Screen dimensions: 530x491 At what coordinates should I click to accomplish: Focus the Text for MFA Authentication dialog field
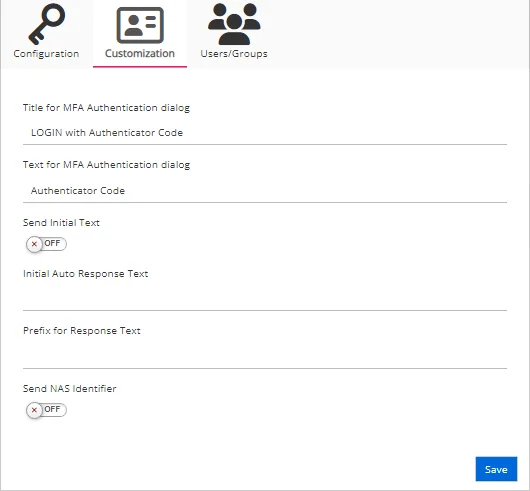point(265,191)
